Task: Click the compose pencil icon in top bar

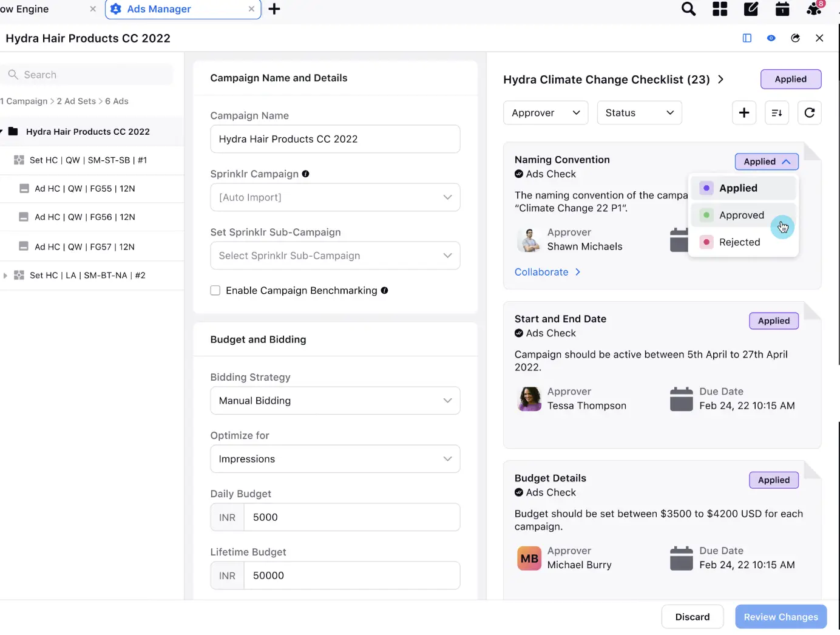Action: (x=751, y=9)
